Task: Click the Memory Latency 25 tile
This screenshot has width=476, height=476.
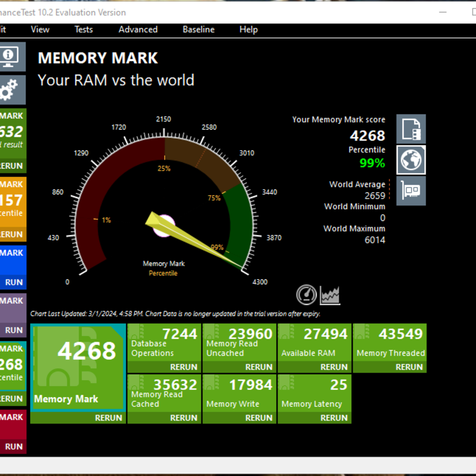Action: (314, 393)
